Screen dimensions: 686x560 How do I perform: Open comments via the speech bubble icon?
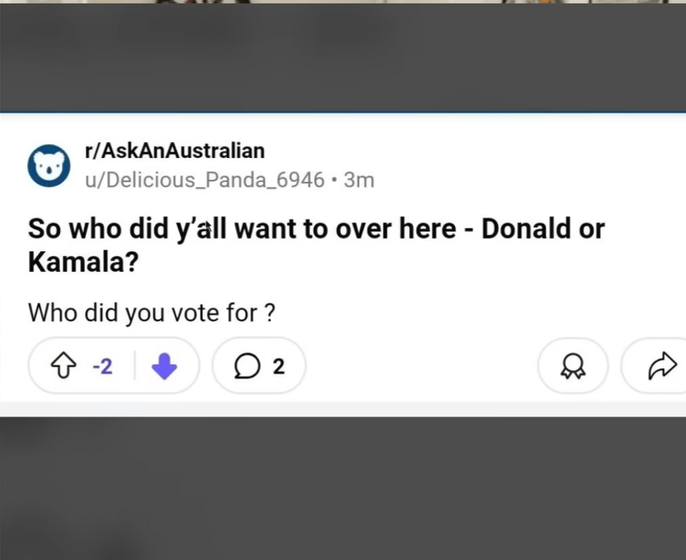click(x=246, y=367)
